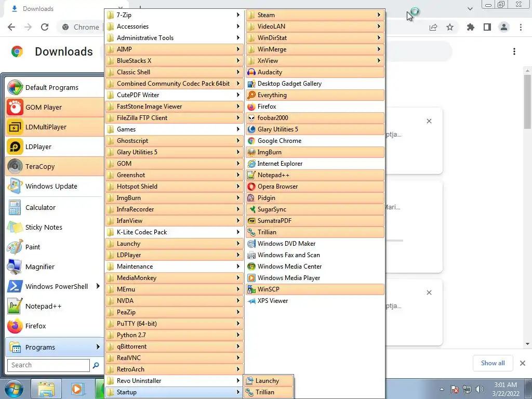Open Google Chrome from programs list
This screenshot has width=532, height=399.
point(315,140)
